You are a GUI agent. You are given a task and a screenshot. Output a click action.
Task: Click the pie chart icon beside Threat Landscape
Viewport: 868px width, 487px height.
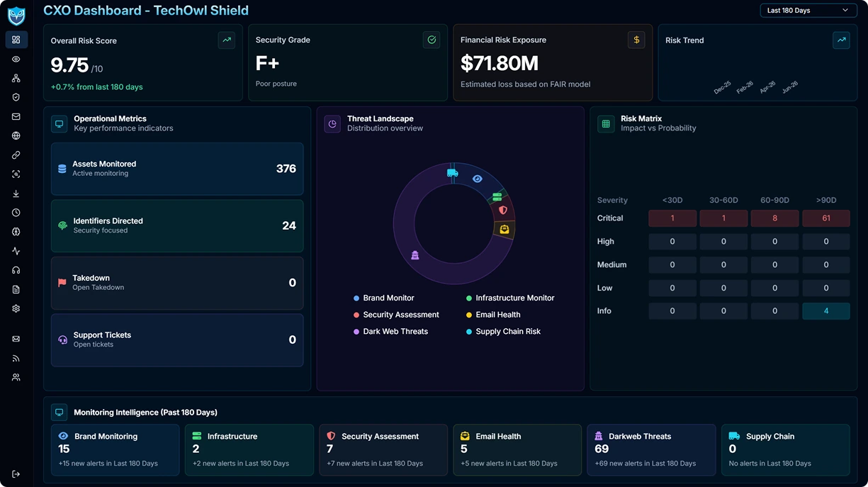[x=332, y=123]
